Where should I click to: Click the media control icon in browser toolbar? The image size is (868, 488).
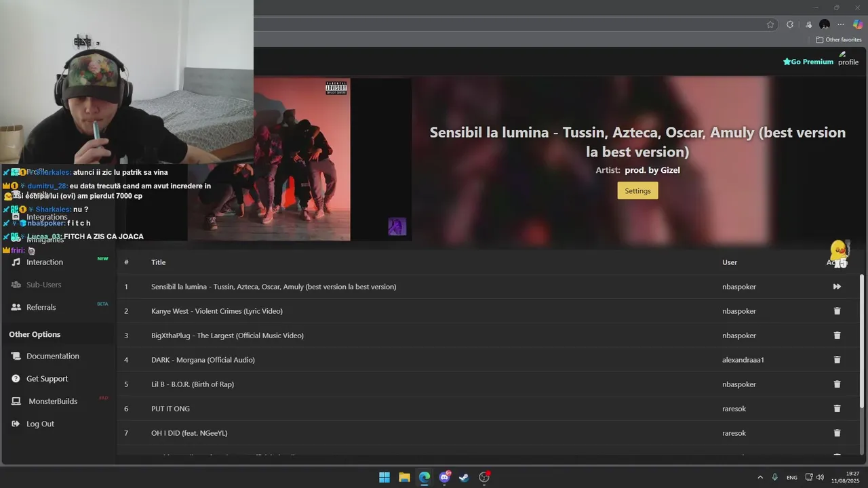[x=808, y=24]
